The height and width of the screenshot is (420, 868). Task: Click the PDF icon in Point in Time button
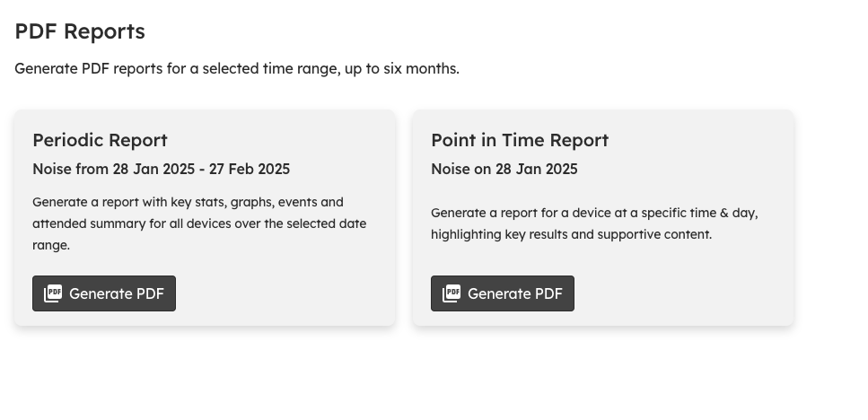(452, 293)
